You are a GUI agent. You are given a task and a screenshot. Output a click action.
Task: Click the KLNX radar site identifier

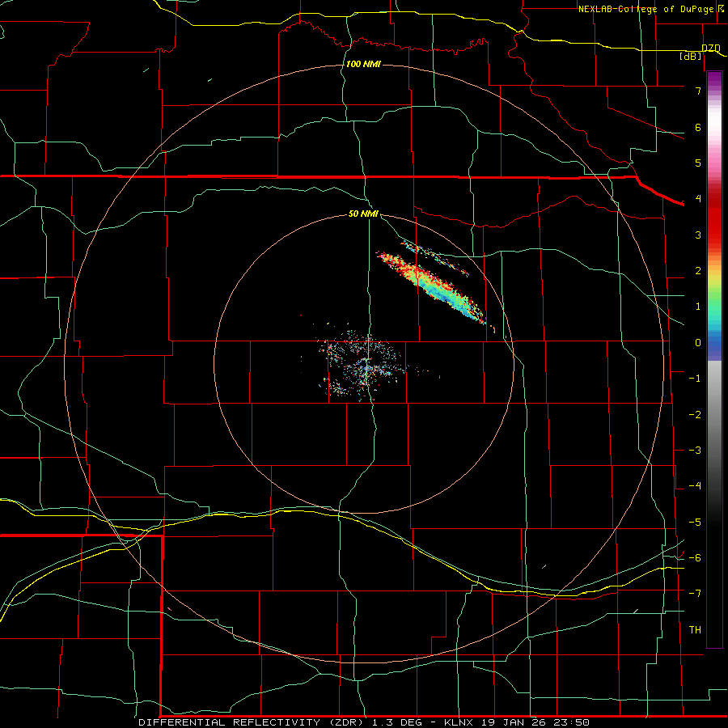459,722
